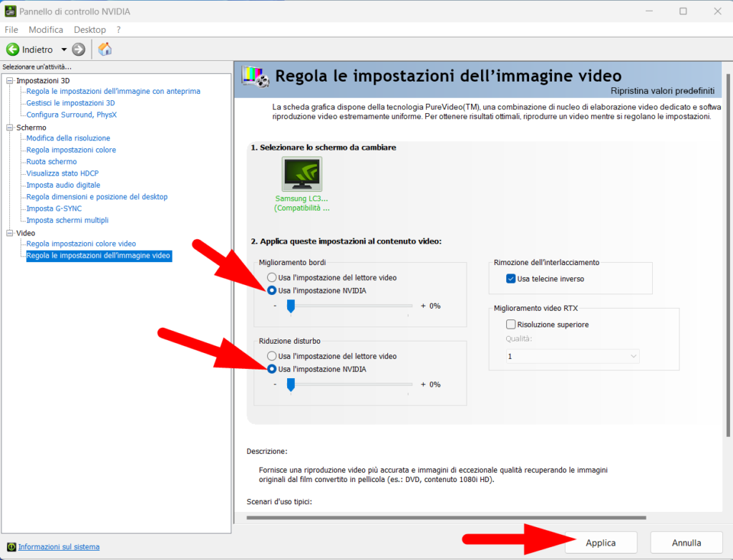Select Regola le impostazioni dell'immagine video item
Image resolution: width=733 pixels, height=560 pixels.
(98, 256)
